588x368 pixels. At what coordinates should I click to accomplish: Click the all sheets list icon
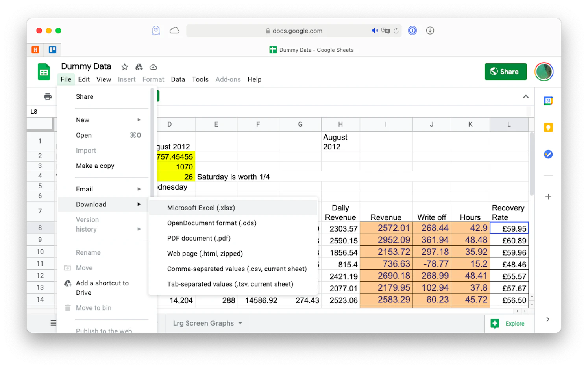click(54, 323)
